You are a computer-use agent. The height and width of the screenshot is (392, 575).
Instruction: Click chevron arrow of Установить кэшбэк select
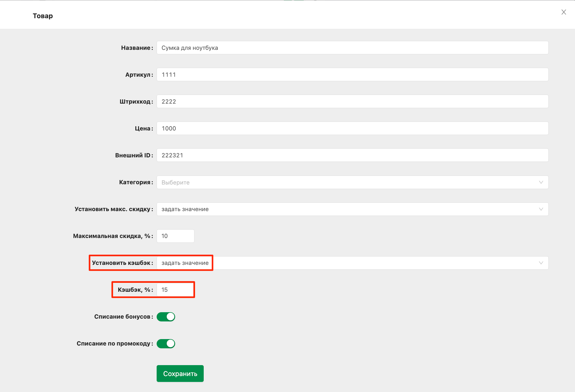click(541, 263)
